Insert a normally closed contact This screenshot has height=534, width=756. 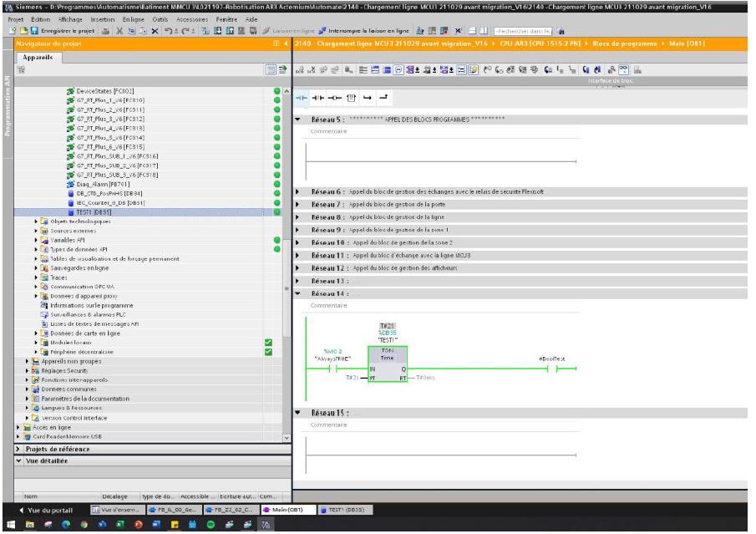coord(317,98)
